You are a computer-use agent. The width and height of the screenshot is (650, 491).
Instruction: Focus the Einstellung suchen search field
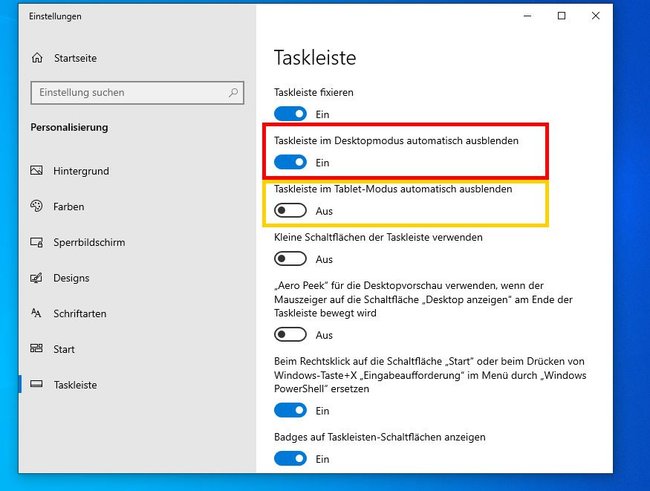point(137,92)
